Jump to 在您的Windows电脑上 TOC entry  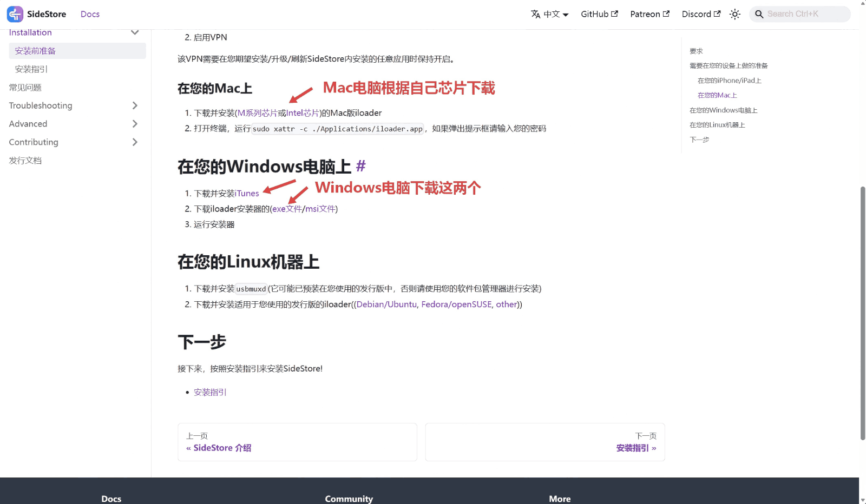click(x=724, y=110)
